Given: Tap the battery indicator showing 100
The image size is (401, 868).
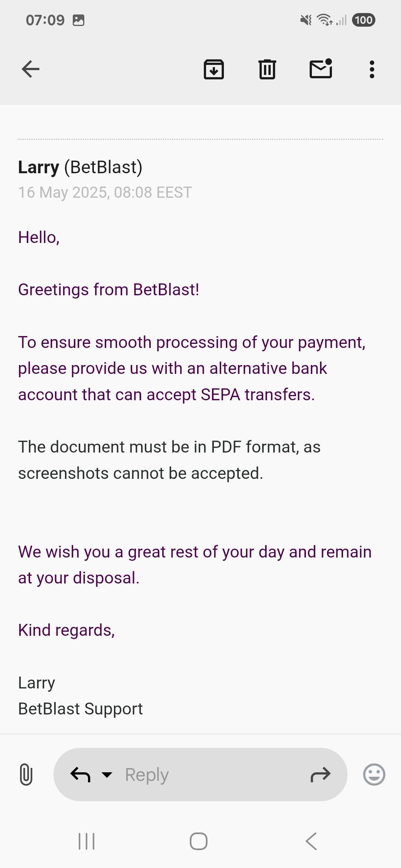Looking at the screenshot, I should pyautogui.click(x=363, y=20).
